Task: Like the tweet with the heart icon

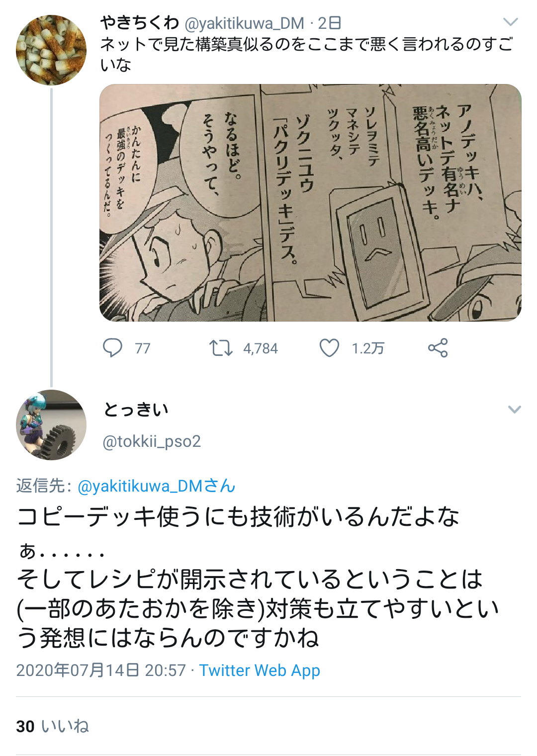Action: [329, 348]
